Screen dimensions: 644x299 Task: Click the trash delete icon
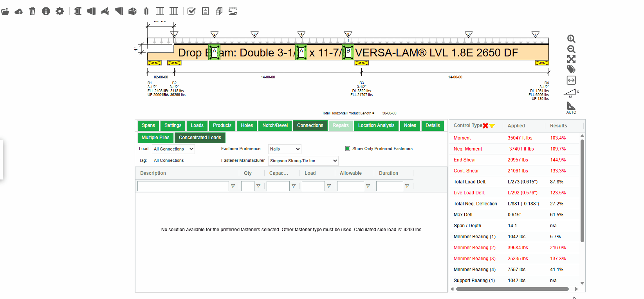32,11
